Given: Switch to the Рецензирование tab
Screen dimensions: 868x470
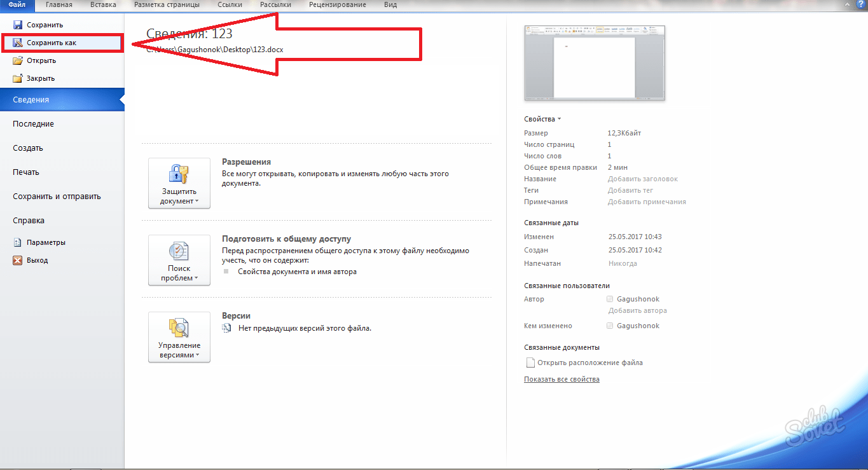Looking at the screenshot, I should click(338, 4).
